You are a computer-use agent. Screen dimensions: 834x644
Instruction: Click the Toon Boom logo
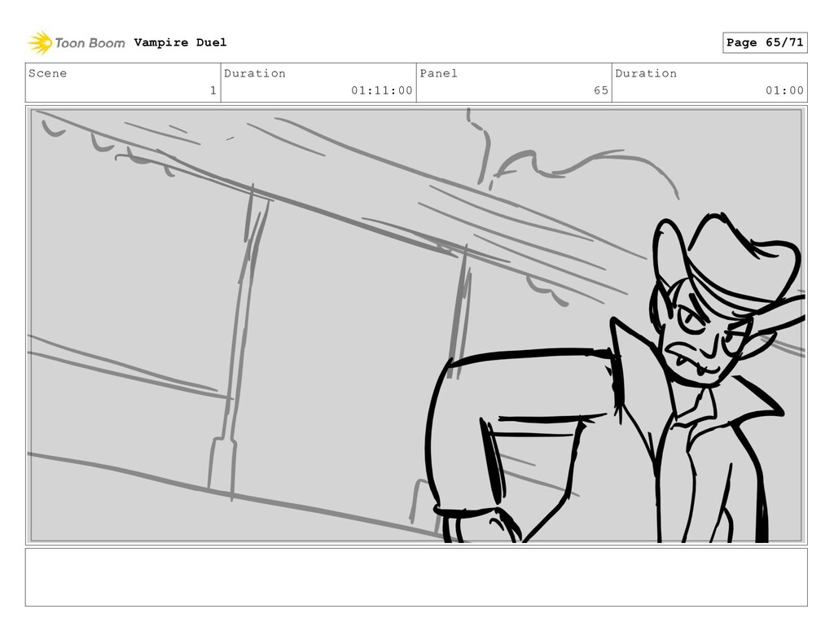click(x=77, y=42)
